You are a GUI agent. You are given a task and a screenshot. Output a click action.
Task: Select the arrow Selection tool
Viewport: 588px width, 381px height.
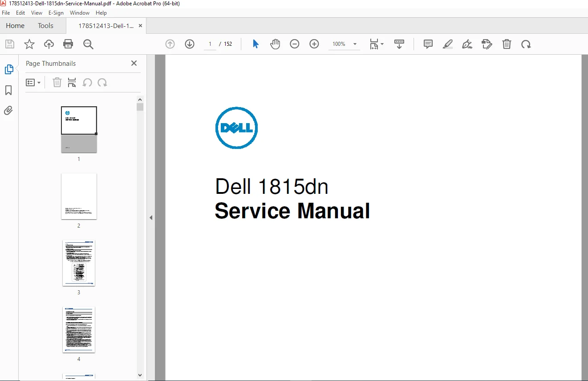coord(255,44)
